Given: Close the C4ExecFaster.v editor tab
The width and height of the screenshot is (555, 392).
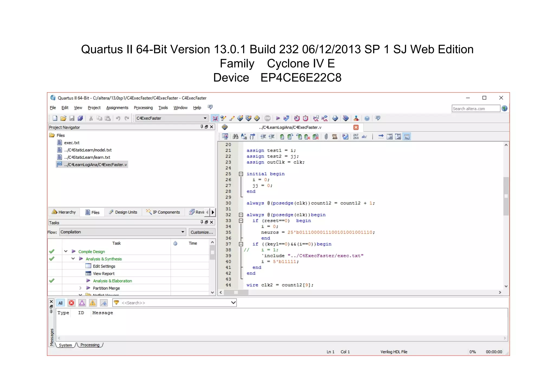Looking at the screenshot, I should [x=356, y=127].
